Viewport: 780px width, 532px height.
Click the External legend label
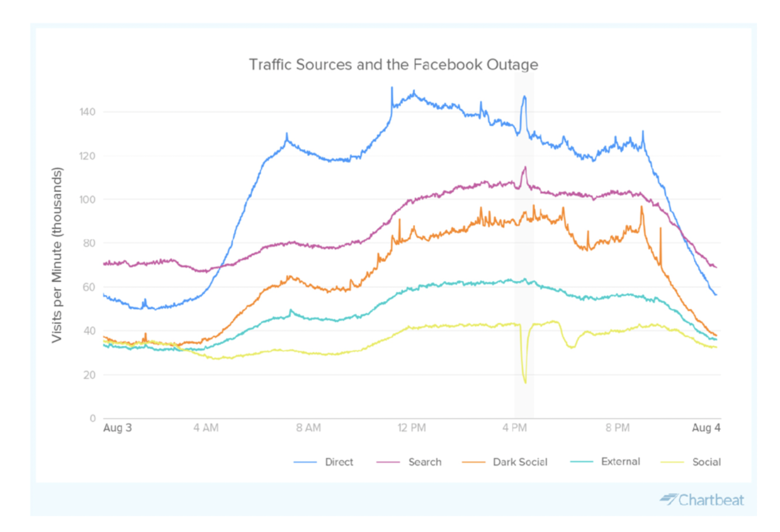[620, 461]
